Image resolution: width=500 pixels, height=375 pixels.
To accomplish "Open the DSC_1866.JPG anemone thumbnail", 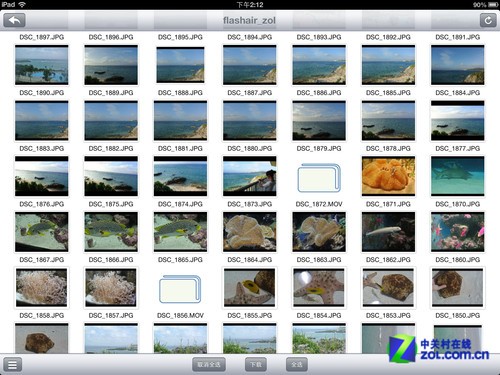I will point(111,288).
